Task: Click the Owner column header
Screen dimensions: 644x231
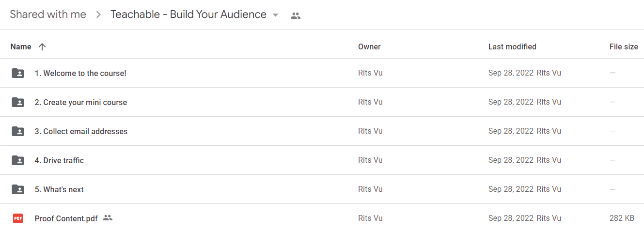Action: click(369, 47)
